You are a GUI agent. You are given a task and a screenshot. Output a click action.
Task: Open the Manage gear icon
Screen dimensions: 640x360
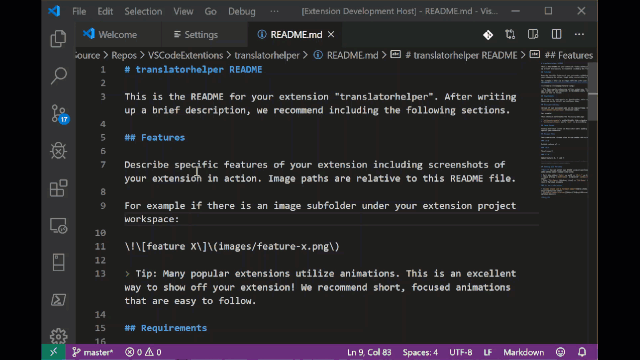58,336
